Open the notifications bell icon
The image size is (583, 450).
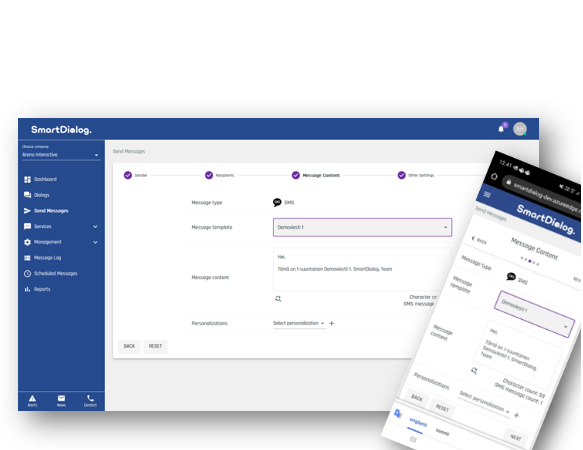tap(501, 129)
